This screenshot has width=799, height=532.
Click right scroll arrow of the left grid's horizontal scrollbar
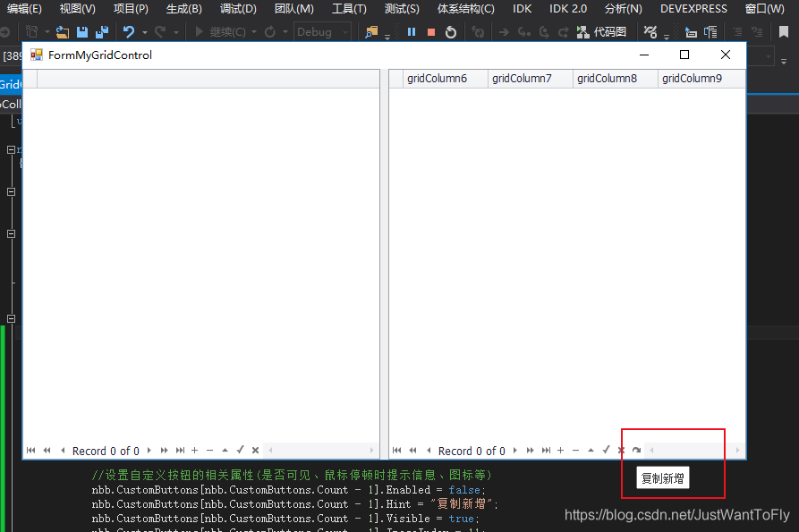click(371, 450)
